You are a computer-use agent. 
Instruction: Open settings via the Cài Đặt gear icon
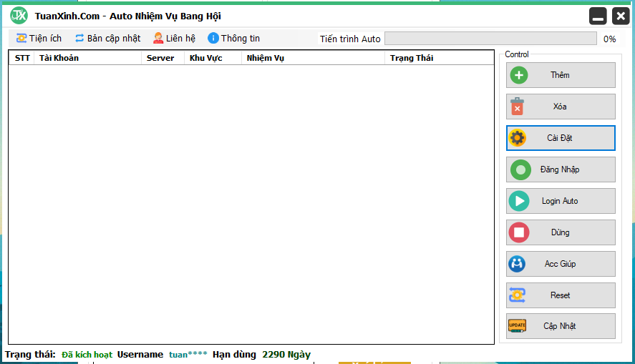(x=518, y=138)
